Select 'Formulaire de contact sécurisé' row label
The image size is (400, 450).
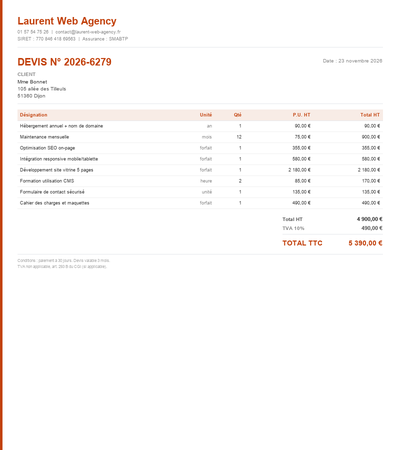click(52, 192)
